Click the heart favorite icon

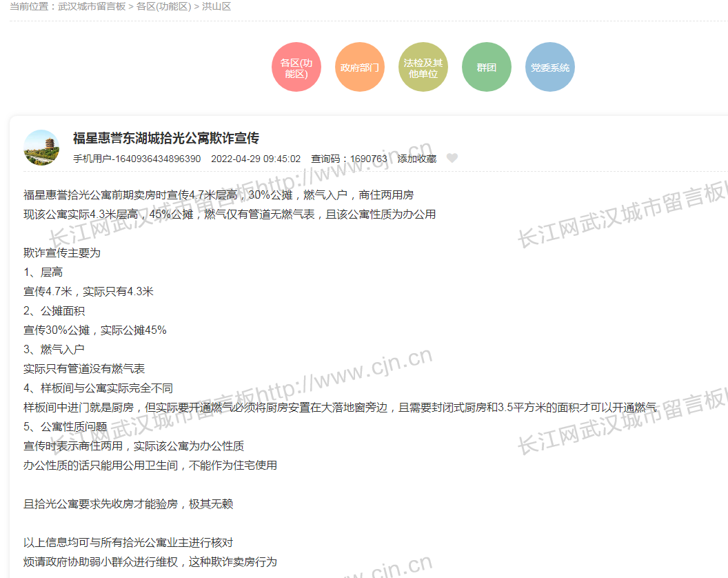452,159
